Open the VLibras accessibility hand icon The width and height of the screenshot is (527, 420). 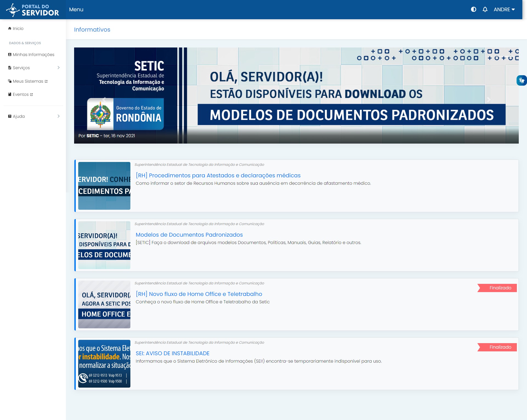[522, 80]
